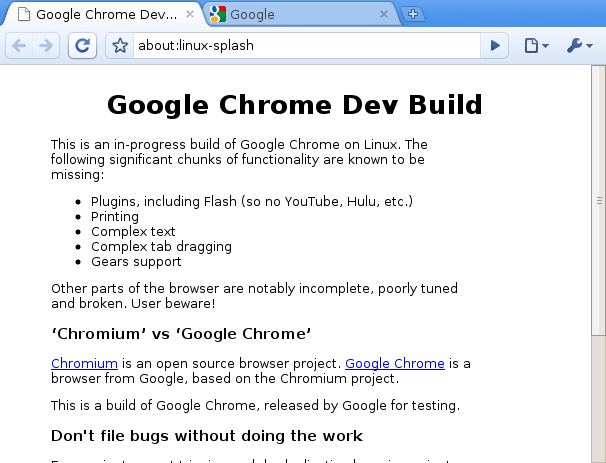The height and width of the screenshot is (463, 606).
Task: Click the back navigation arrow
Action: coord(19,46)
